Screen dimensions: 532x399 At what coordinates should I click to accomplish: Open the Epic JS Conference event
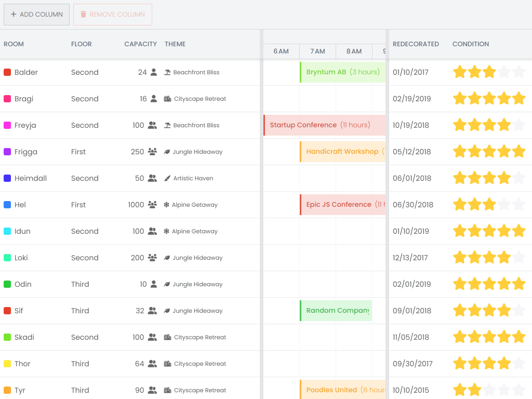(x=343, y=205)
